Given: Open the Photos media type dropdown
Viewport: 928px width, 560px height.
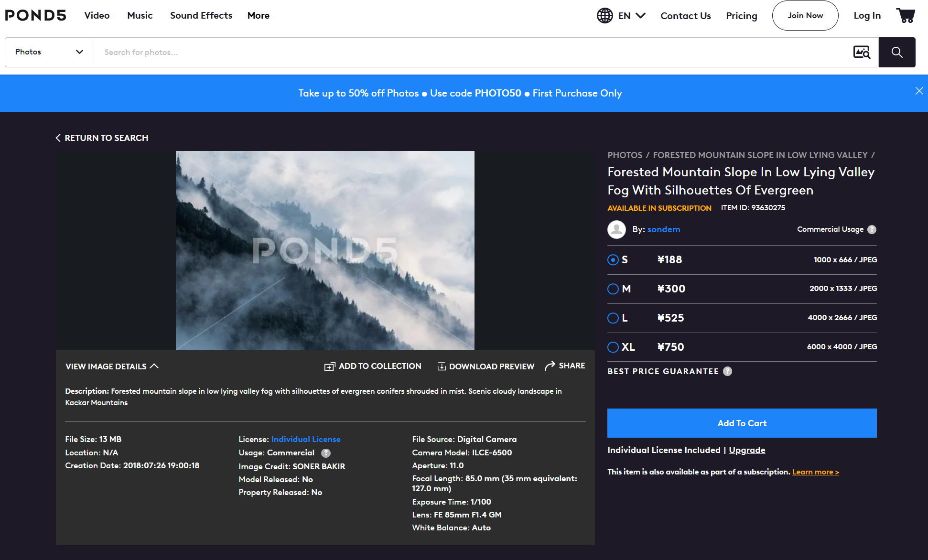Looking at the screenshot, I should point(49,52).
